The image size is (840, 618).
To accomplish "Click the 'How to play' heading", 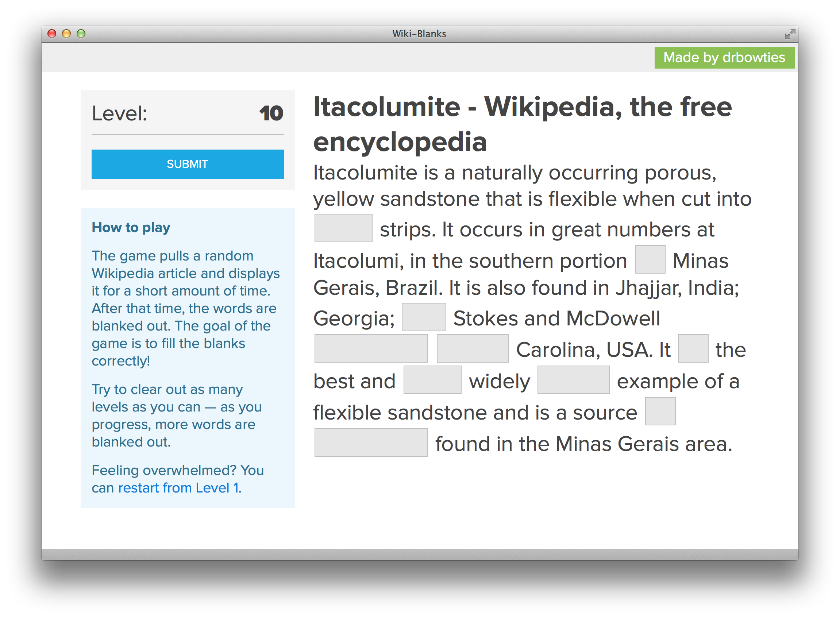I will tap(131, 227).
